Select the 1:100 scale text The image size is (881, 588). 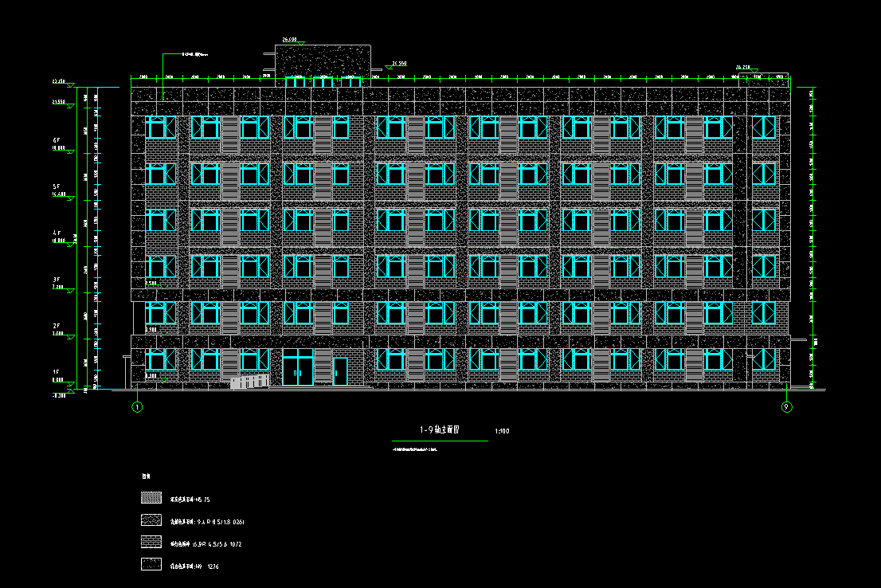coord(502,431)
